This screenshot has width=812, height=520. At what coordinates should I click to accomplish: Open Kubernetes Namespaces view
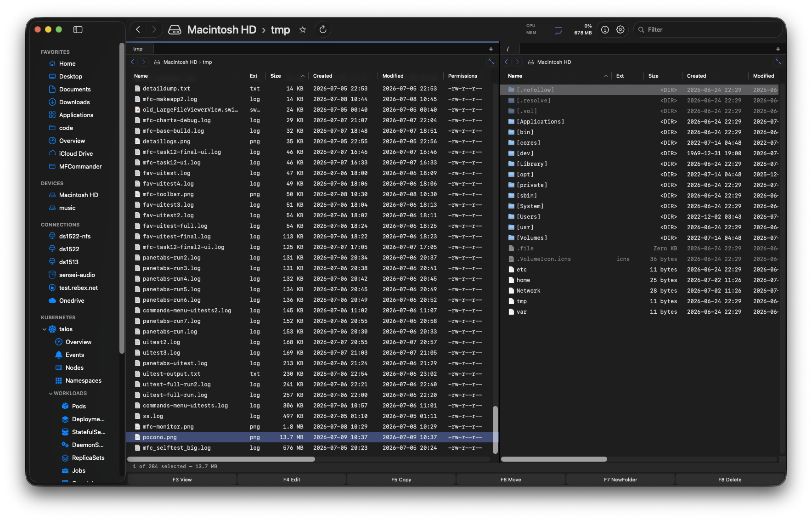click(x=84, y=380)
